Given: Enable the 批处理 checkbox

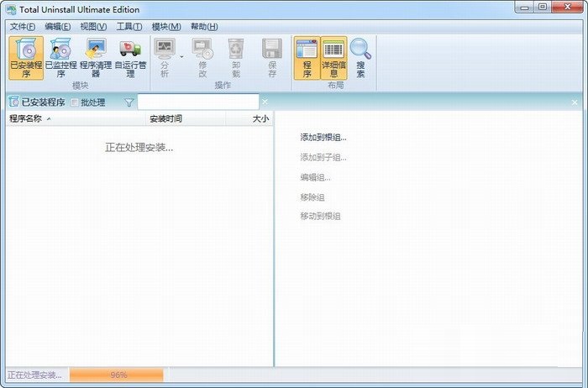Looking at the screenshot, I should [x=75, y=102].
